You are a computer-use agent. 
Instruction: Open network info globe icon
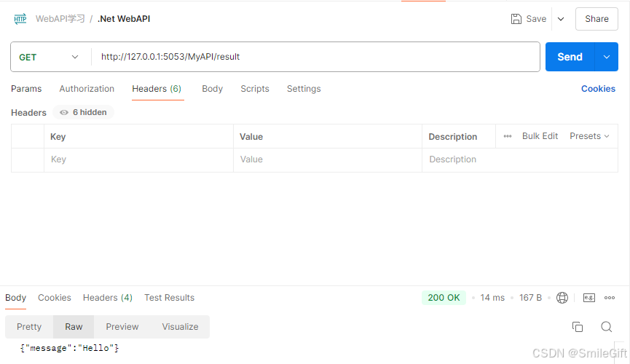[562, 298]
